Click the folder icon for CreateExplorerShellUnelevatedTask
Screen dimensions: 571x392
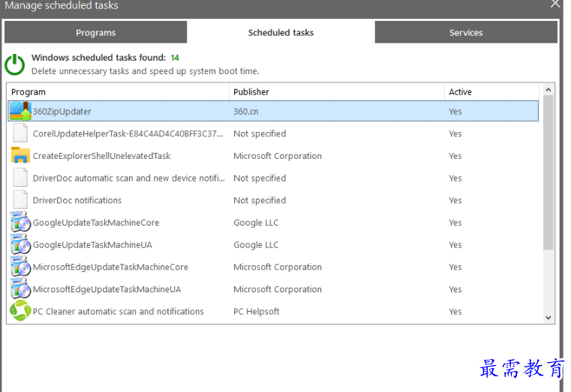(20, 155)
